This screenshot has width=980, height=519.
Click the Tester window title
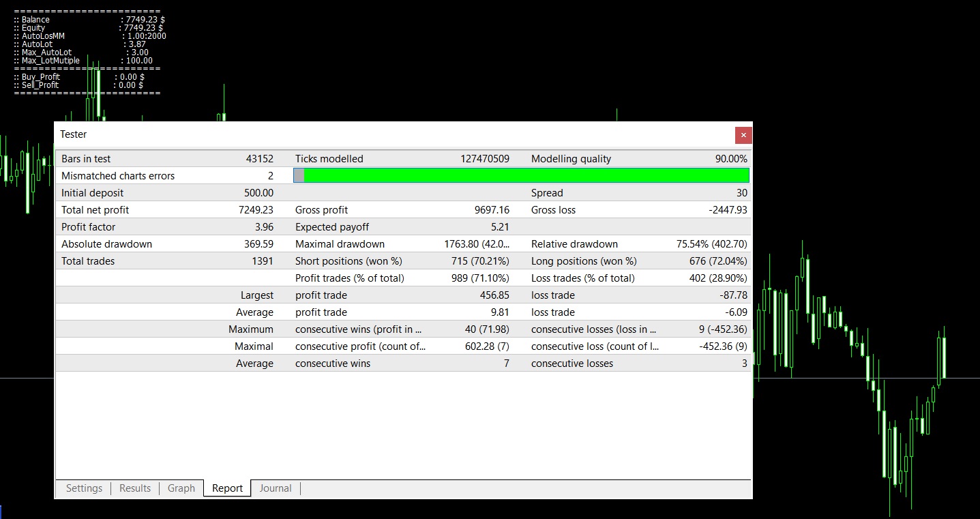click(74, 134)
